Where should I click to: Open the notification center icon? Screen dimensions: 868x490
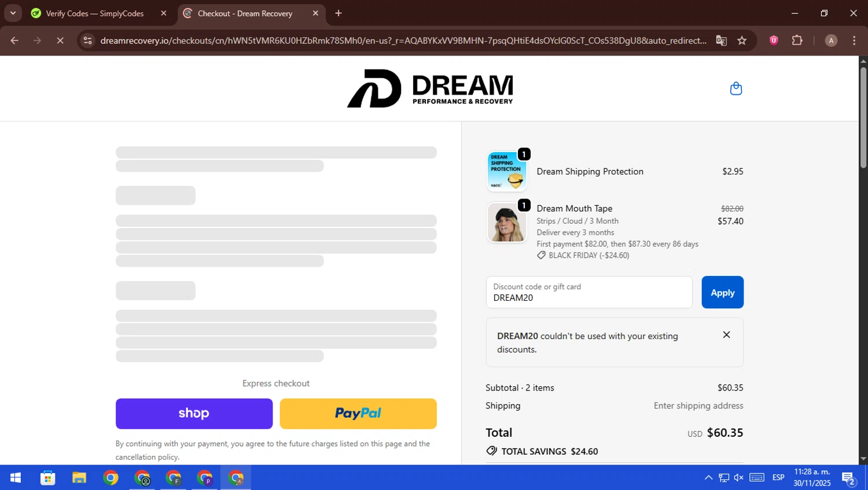pyautogui.click(x=849, y=478)
